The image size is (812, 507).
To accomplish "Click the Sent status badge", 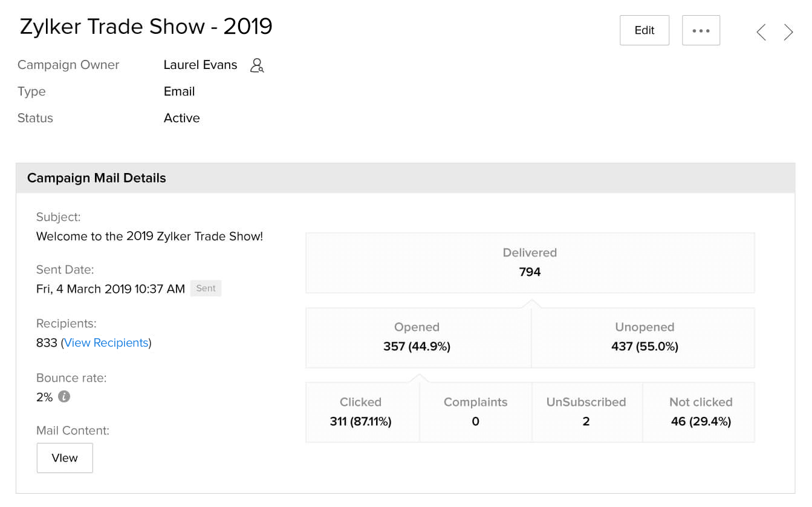I will pos(206,289).
